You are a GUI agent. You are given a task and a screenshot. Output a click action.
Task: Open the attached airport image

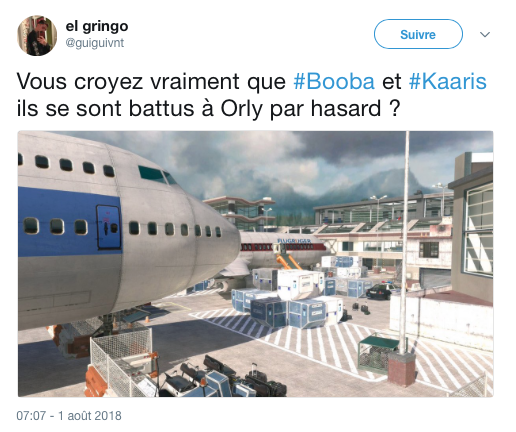256,264
